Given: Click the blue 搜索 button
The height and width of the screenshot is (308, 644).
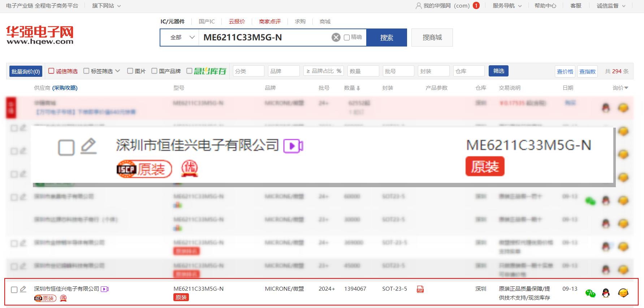Looking at the screenshot, I should click(x=386, y=38).
